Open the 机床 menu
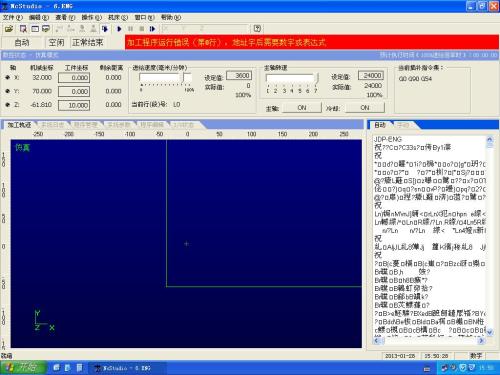 [x=118, y=17]
